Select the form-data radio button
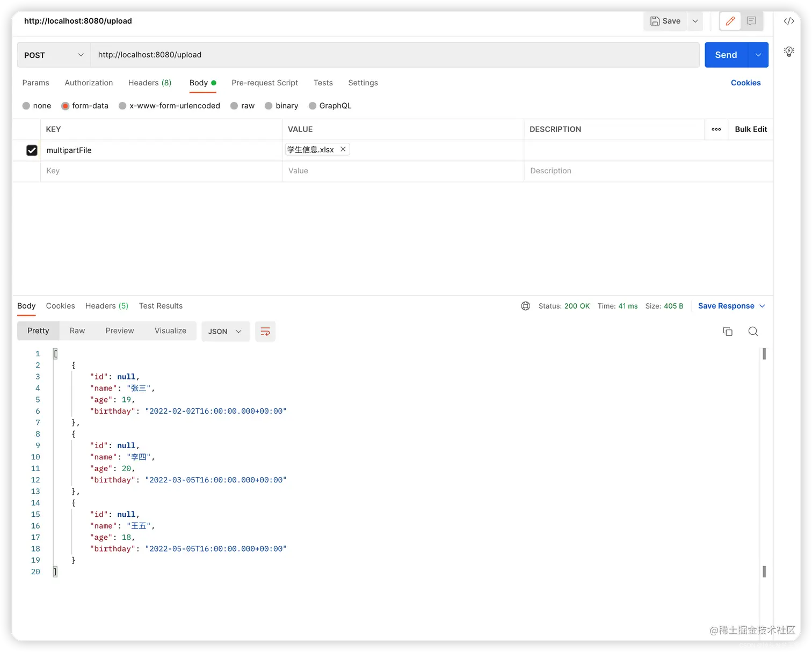The image size is (812, 652). click(66, 106)
